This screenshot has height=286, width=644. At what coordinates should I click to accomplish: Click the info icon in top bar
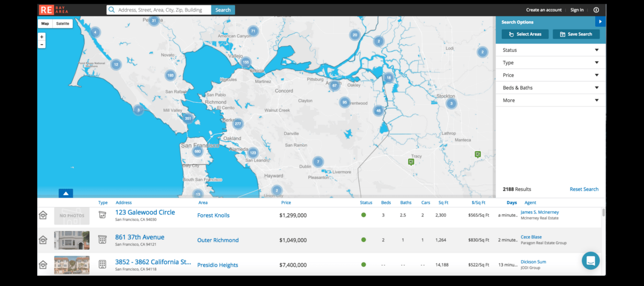coord(596,10)
